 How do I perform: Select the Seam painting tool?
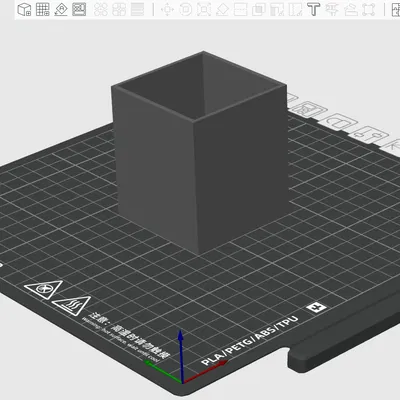[x=295, y=9]
